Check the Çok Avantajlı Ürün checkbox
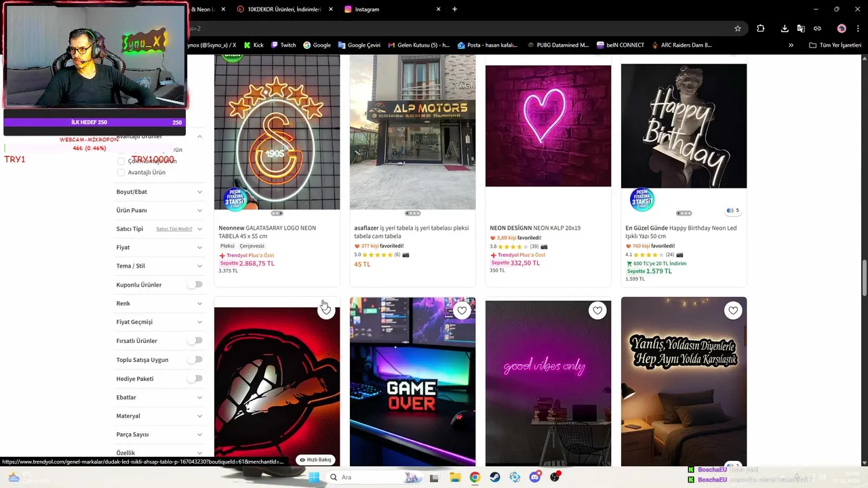The height and width of the screenshot is (488, 868). click(x=121, y=161)
